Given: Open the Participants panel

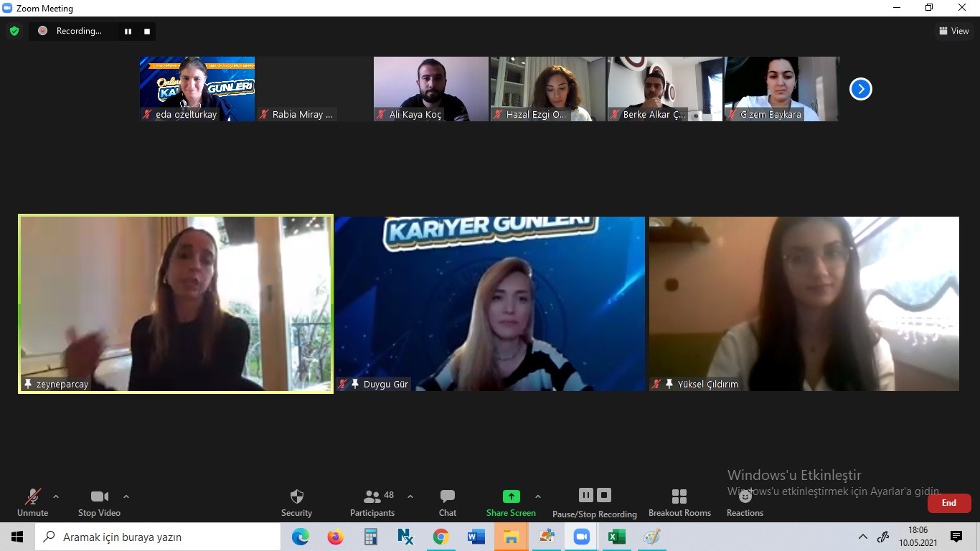Looking at the screenshot, I should tap(372, 502).
